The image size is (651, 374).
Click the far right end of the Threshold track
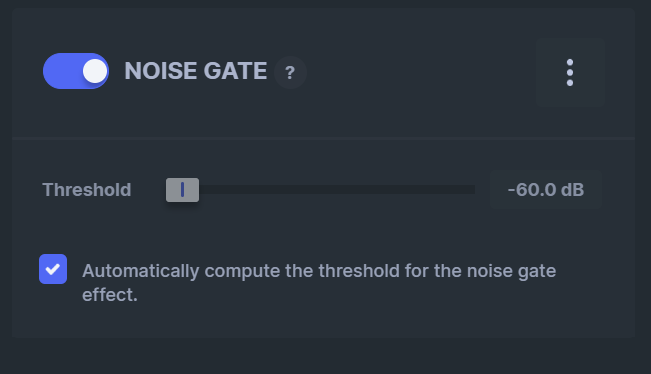[x=472, y=190]
